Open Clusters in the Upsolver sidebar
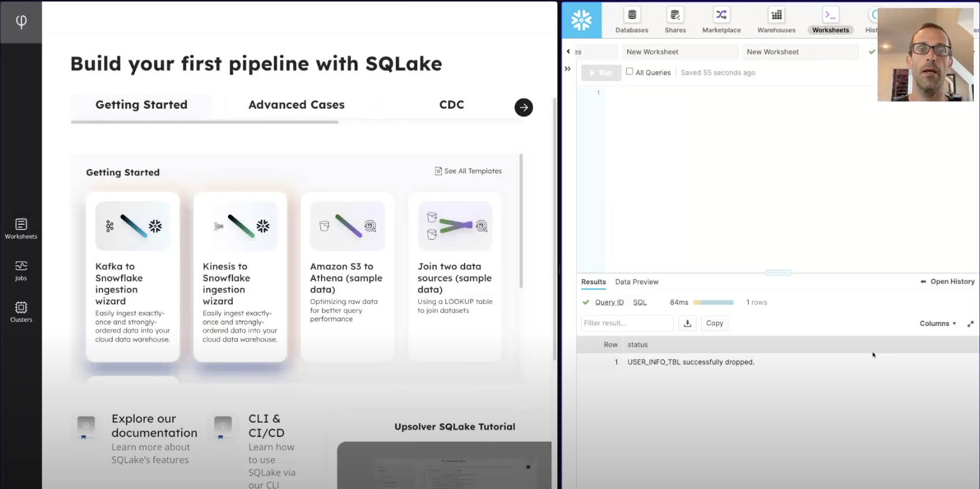Viewport: 980px width, 489px height. (21, 312)
